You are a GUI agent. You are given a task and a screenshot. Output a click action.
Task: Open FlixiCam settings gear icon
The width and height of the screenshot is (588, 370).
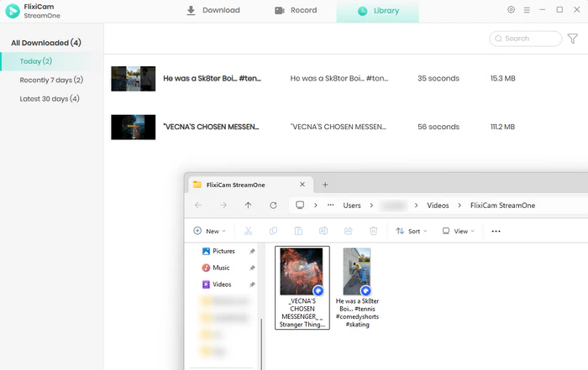pyautogui.click(x=511, y=10)
